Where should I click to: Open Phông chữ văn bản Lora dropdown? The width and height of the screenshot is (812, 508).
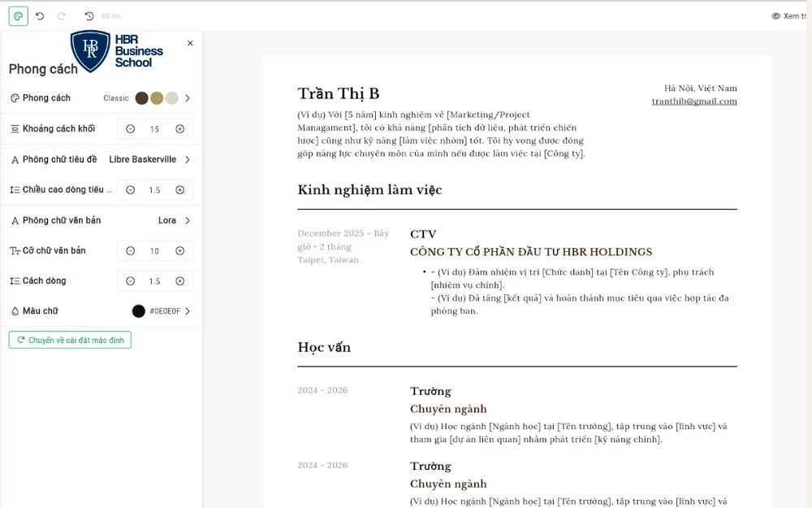[x=188, y=220]
